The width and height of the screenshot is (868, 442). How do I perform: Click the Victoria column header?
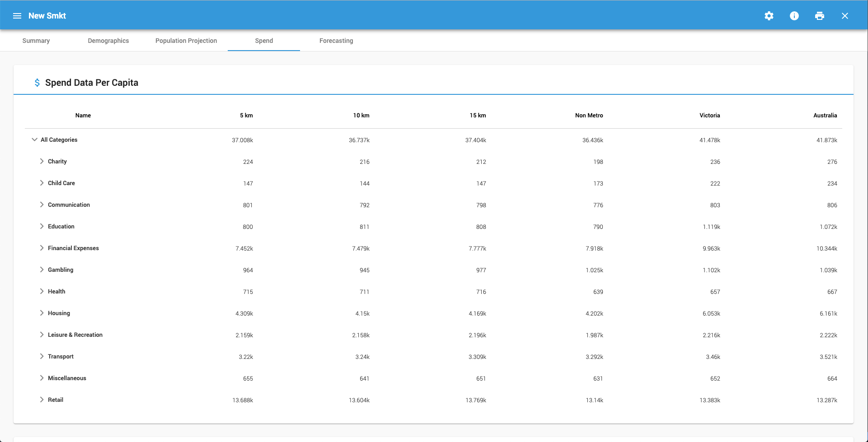click(x=709, y=116)
